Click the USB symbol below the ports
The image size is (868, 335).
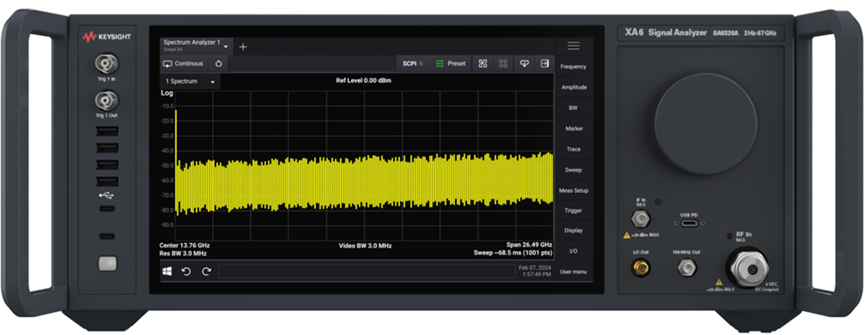coord(106,196)
